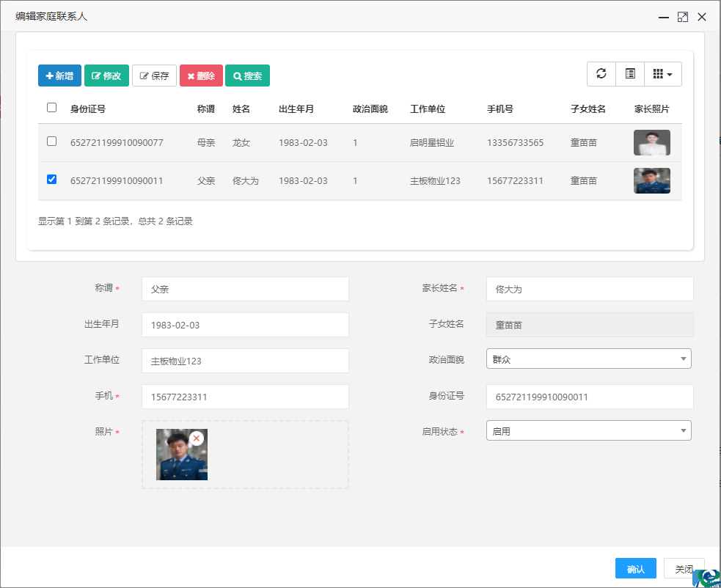This screenshot has width=721, height=588.
Task: Click the 出生年月 column header
Action: tap(296, 109)
